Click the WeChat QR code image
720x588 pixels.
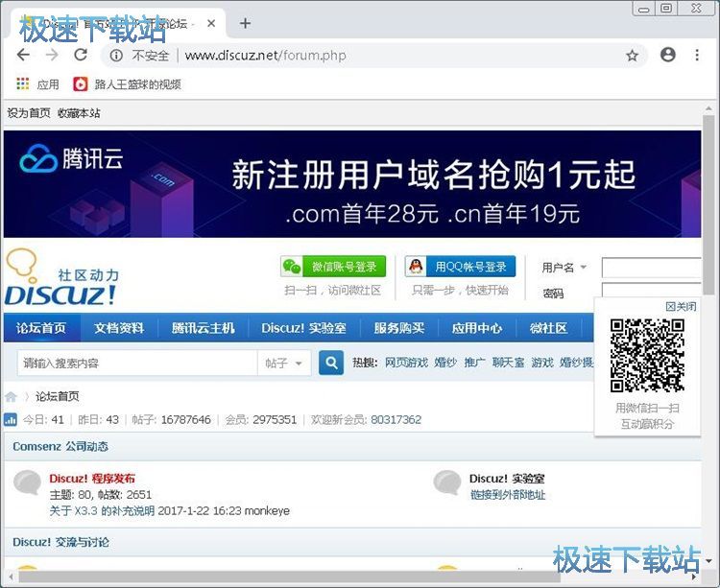(x=647, y=356)
